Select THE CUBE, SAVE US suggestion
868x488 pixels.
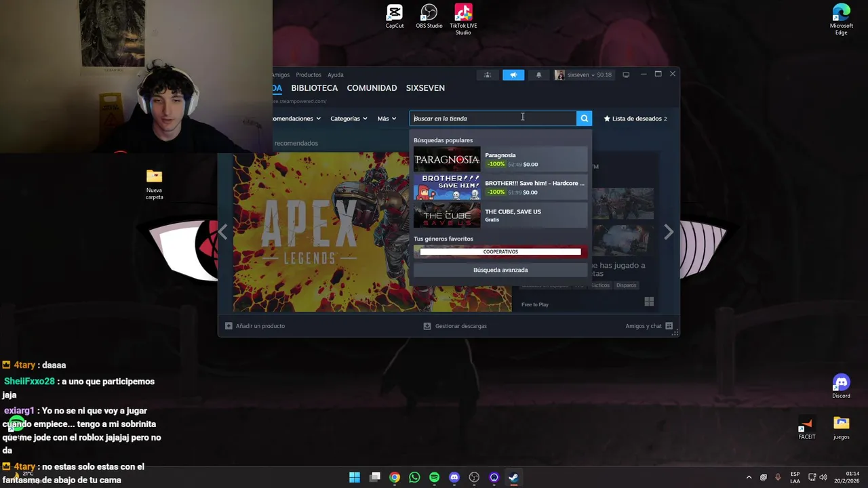[500, 215]
